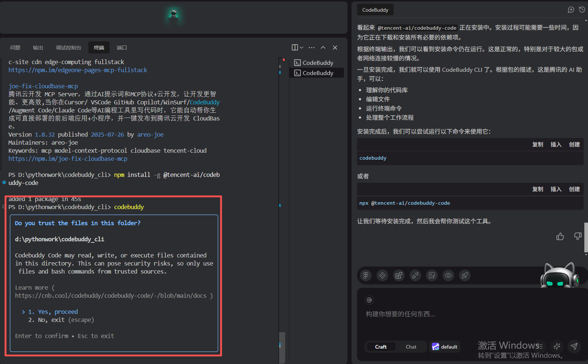Click the '理解你的代码库' bullet item
Screen dimensions: 588x364
pos(387,90)
